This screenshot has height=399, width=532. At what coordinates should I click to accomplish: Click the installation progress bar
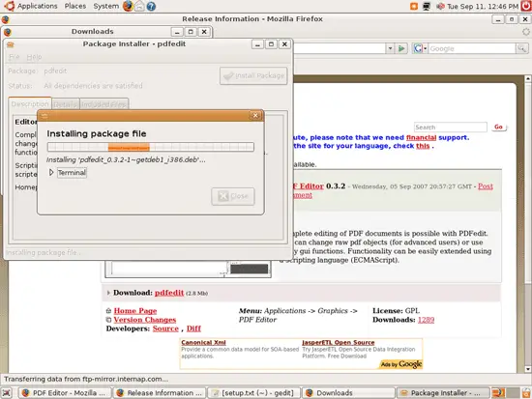coord(151,147)
